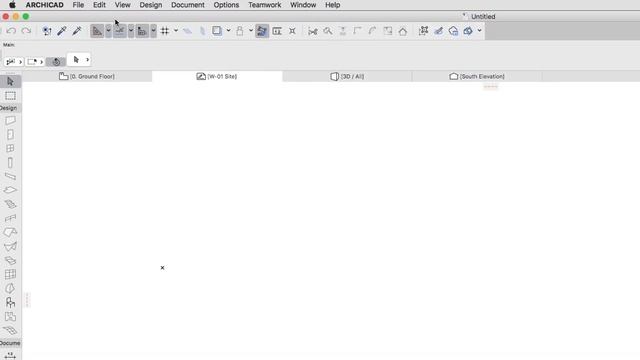Open the Document menu
The height and width of the screenshot is (360, 640).
pyautogui.click(x=188, y=5)
